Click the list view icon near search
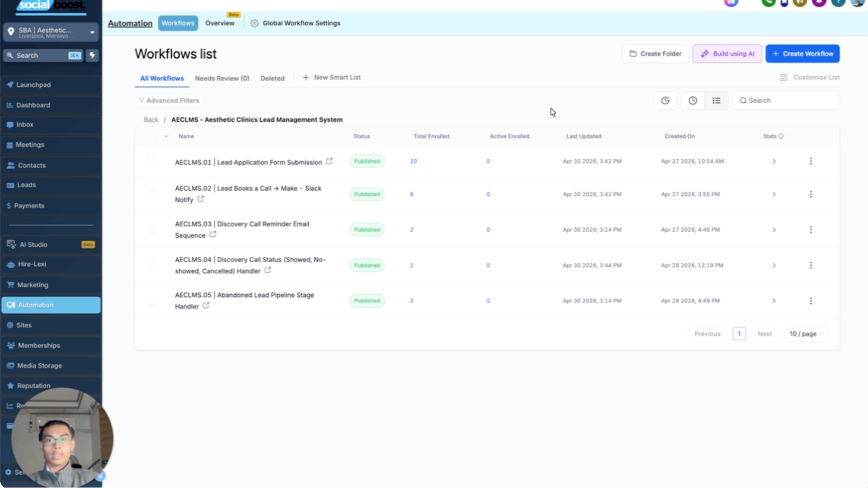 716,101
